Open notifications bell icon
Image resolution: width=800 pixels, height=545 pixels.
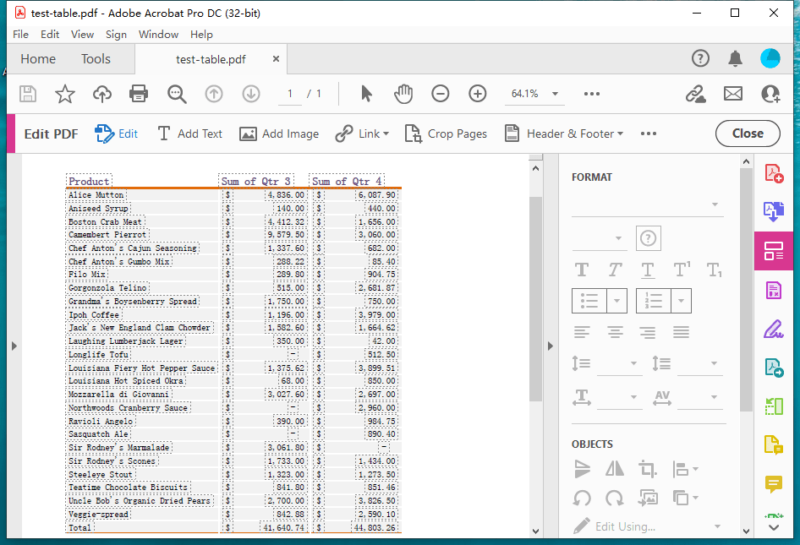(735, 59)
